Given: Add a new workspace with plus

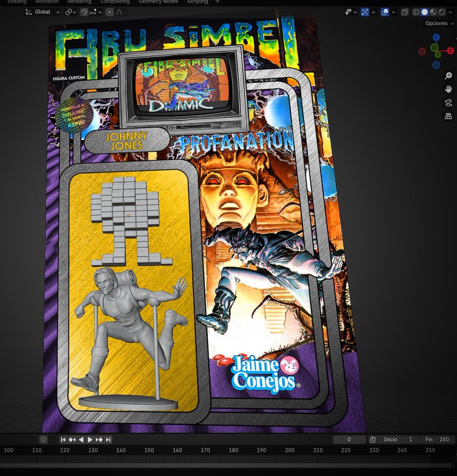Looking at the screenshot, I should (217, 2).
